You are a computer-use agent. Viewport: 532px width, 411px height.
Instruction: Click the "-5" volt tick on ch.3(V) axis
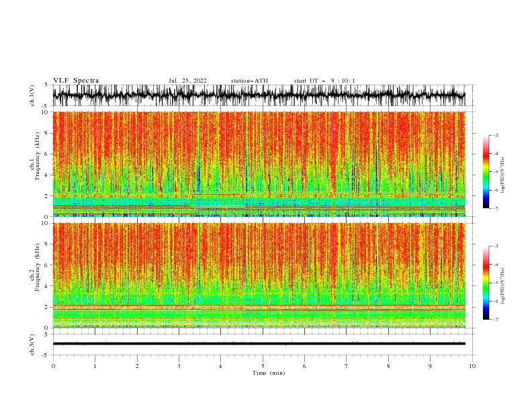pos(46,355)
